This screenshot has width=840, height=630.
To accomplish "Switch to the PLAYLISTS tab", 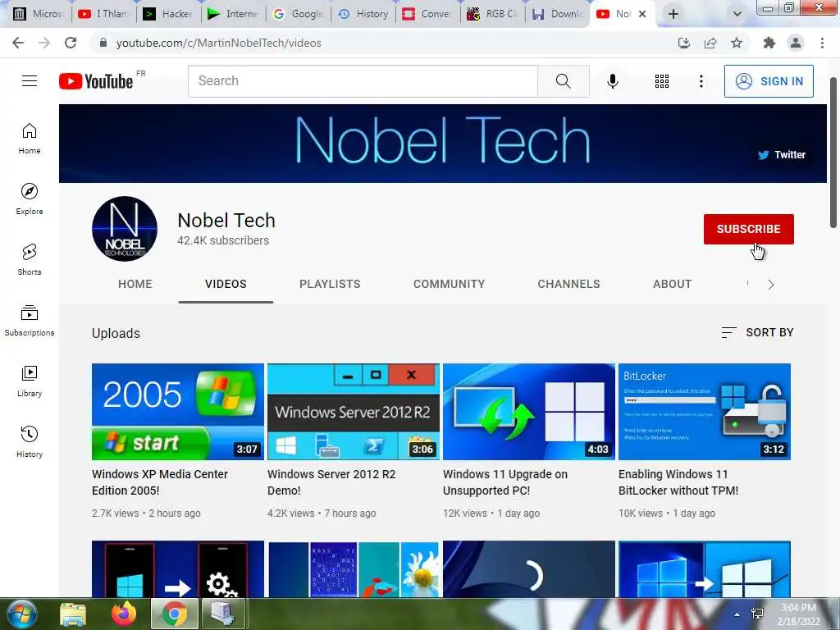I will 330,284.
